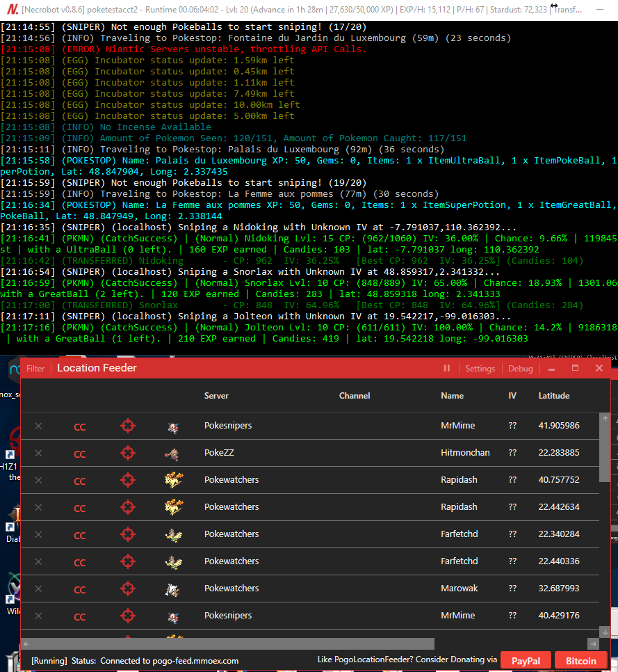Click the horizontal scrollbar thumb
The image size is (618, 672).
[x=233, y=643]
